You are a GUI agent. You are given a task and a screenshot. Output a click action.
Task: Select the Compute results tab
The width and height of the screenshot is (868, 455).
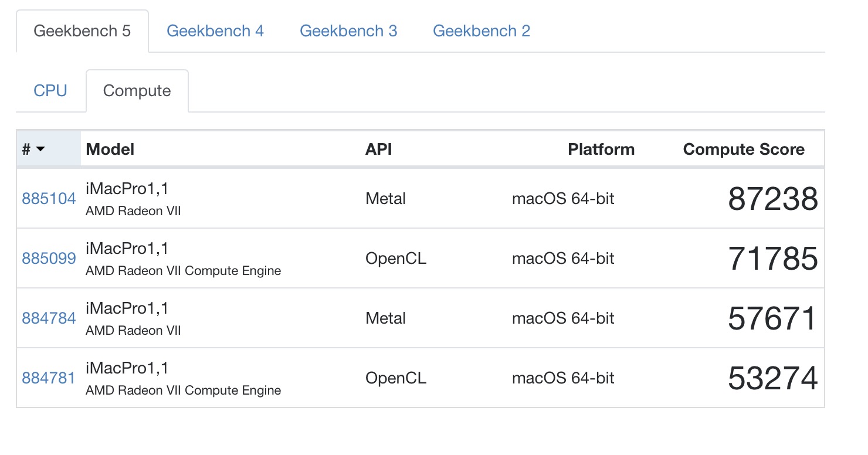tap(137, 91)
